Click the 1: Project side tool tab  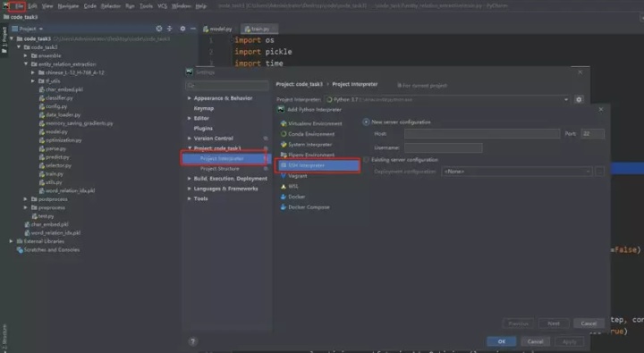(x=4, y=40)
